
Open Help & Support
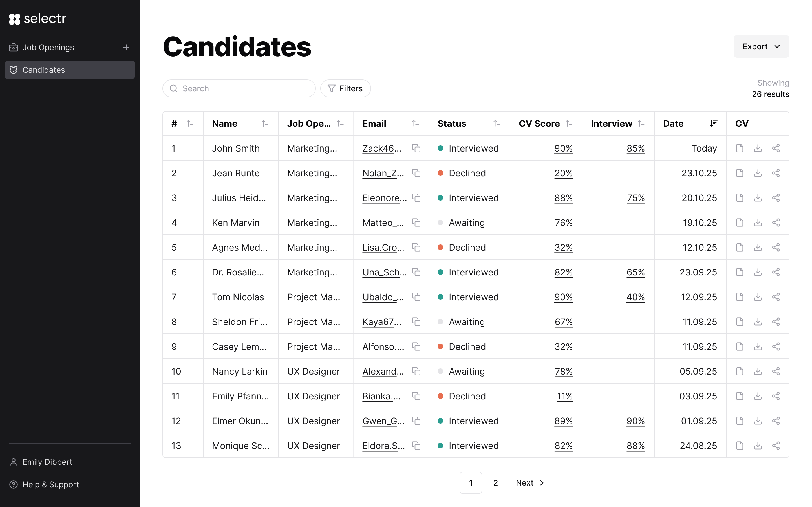point(51,484)
